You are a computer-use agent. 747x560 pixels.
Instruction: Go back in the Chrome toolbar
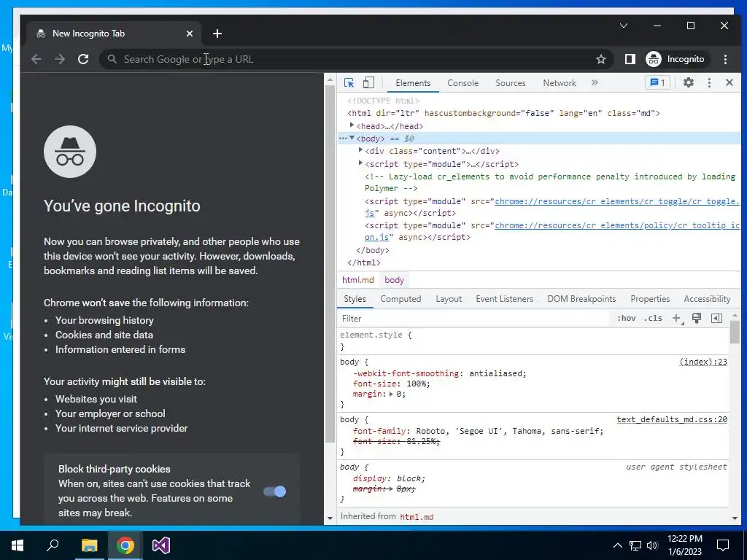[x=36, y=59]
